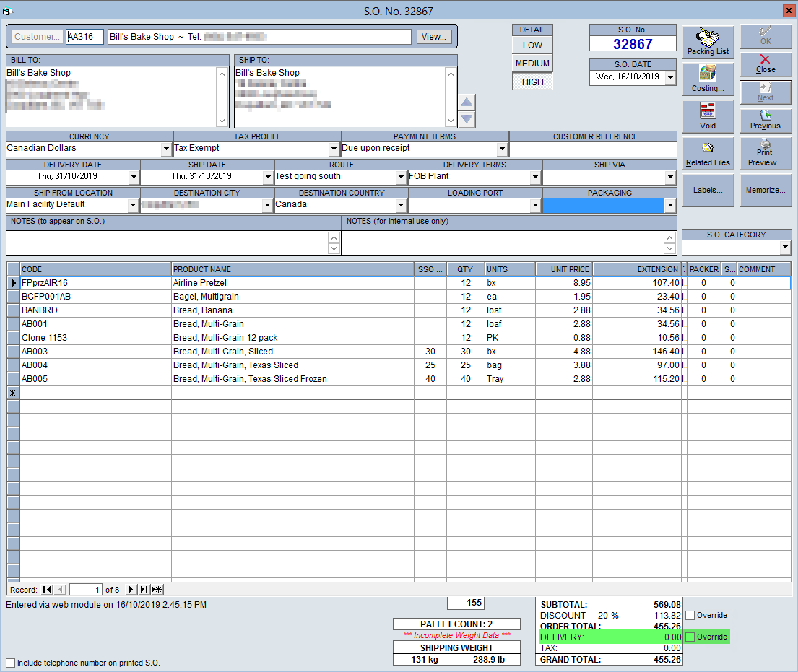
Task: Check Include telephone number on printed S.O.
Action: (x=11, y=663)
